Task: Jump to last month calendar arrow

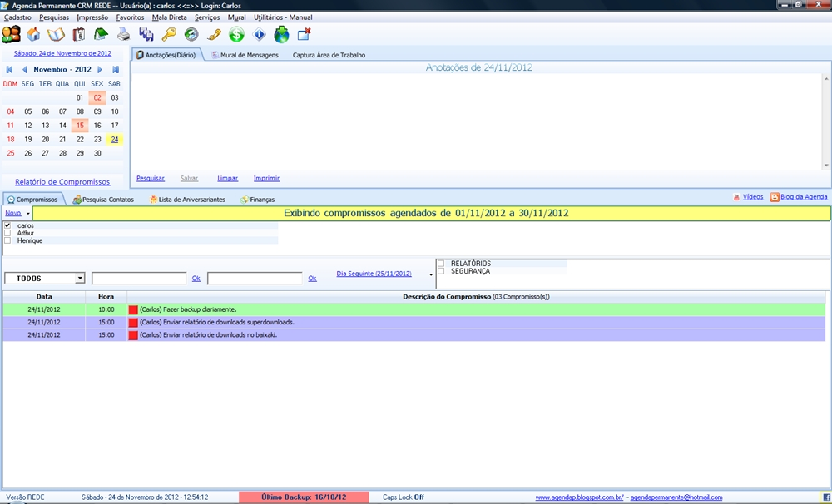Action: tap(116, 70)
